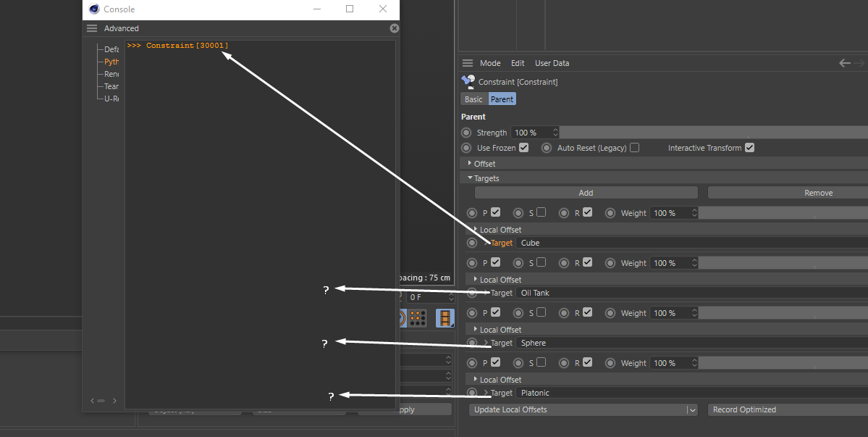
Task: Click the Strength field stepper arrows
Action: (x=555, y=133)
